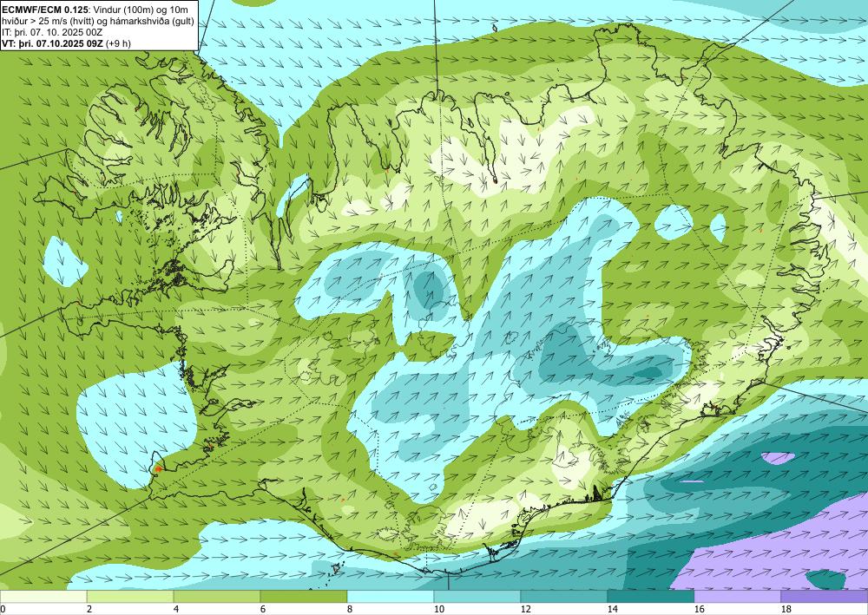Viewport: 868px width, 615px height.
Task: Click the legend label "12"
Action: coord(525,609)
